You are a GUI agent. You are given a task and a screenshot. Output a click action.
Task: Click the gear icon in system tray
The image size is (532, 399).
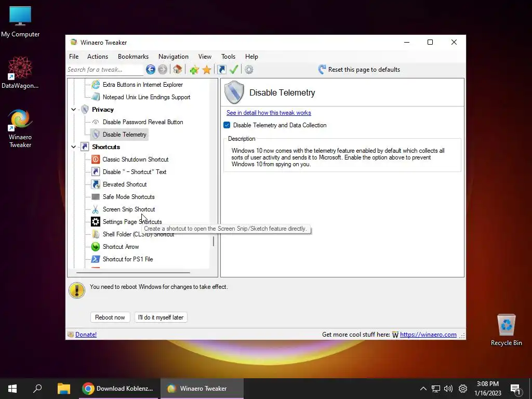coord(463,389)
